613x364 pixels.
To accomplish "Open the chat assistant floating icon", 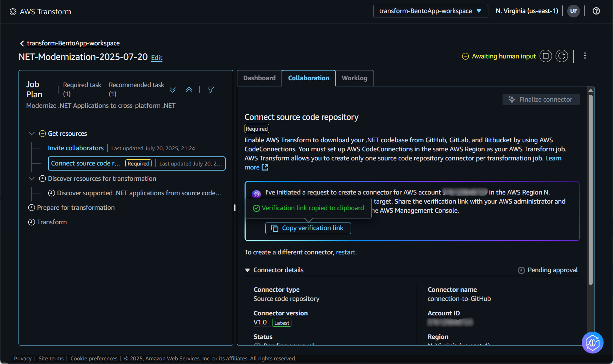I will [593, 342].
